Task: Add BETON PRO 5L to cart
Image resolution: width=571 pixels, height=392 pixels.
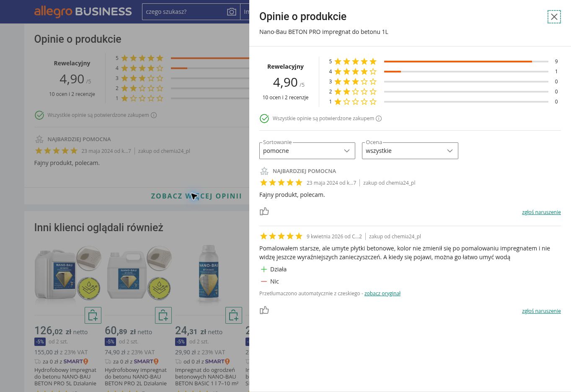Action: 93,315
